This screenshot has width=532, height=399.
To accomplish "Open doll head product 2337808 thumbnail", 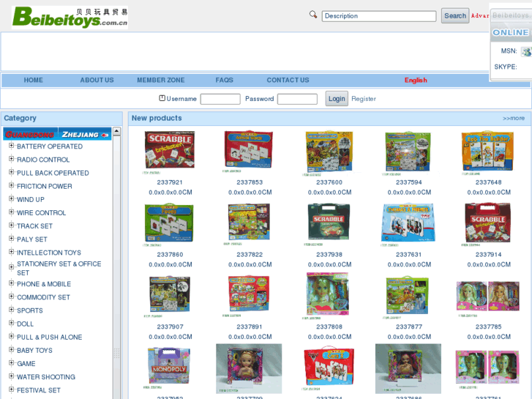I will pos(328,294).
